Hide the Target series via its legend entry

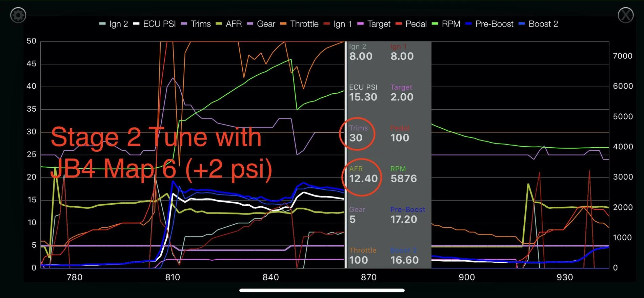[x=374, y=24]
